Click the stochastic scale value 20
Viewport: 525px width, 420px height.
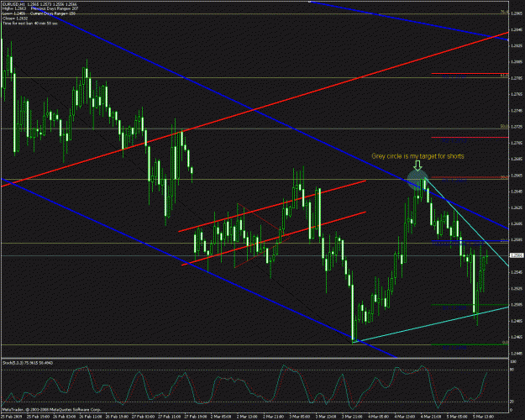pyautogui.click(x=512, y=402)
